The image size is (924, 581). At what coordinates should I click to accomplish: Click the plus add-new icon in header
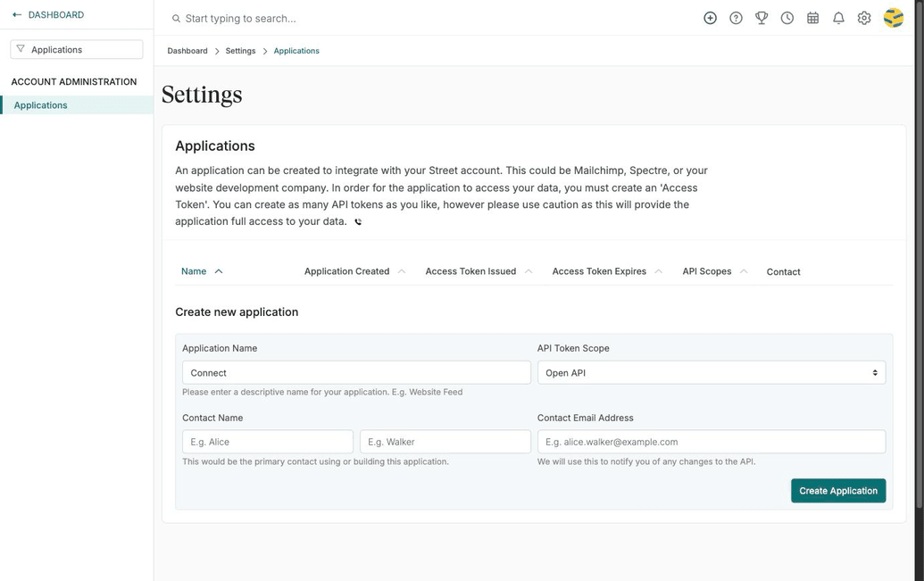pyautogui.click(x=710, y=18)
